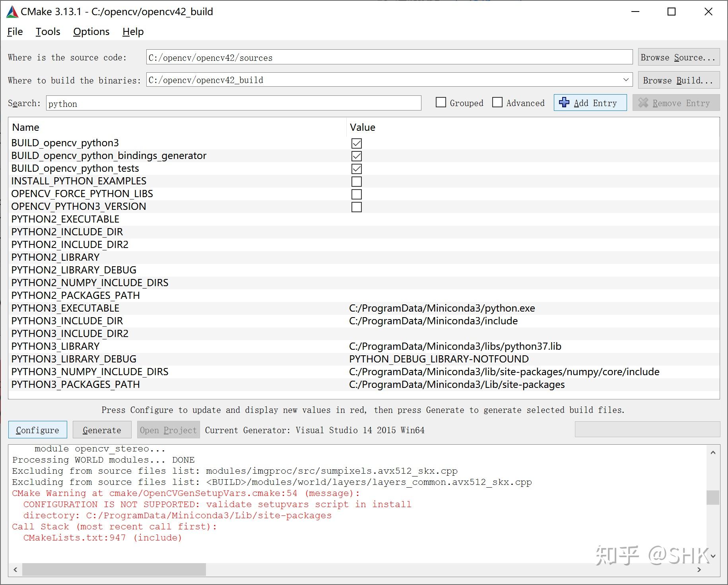Open the Tools menu
The width and height of the screenshot is (728, 585).
[x=47, y=31]
